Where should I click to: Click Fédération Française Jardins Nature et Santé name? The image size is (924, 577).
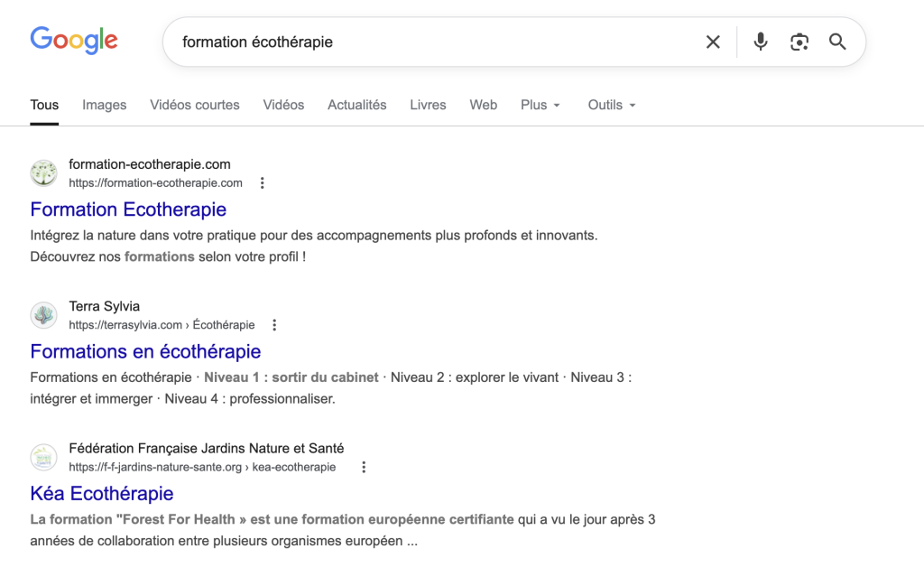[207, 449]
